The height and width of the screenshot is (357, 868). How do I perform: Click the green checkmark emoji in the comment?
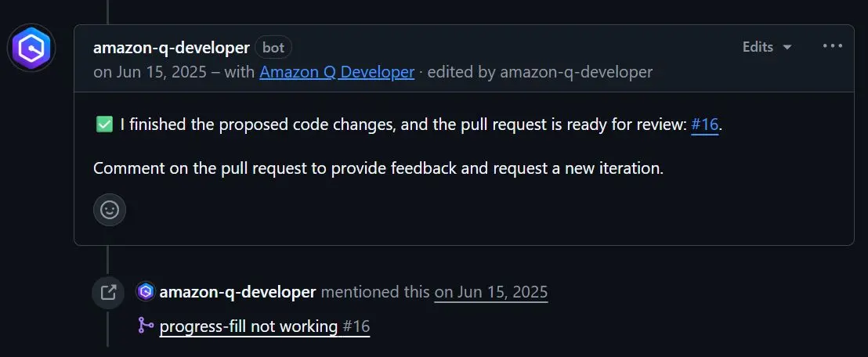(104, 124)
